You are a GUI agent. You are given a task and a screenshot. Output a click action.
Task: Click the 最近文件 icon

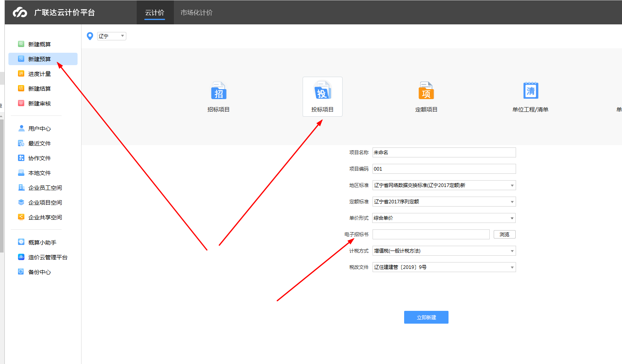[x=21, y=143]
